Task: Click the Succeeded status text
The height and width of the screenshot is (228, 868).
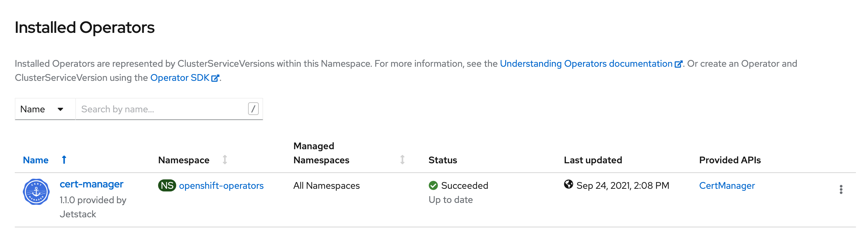Action: pyautogui.click(x=464, y=185)
